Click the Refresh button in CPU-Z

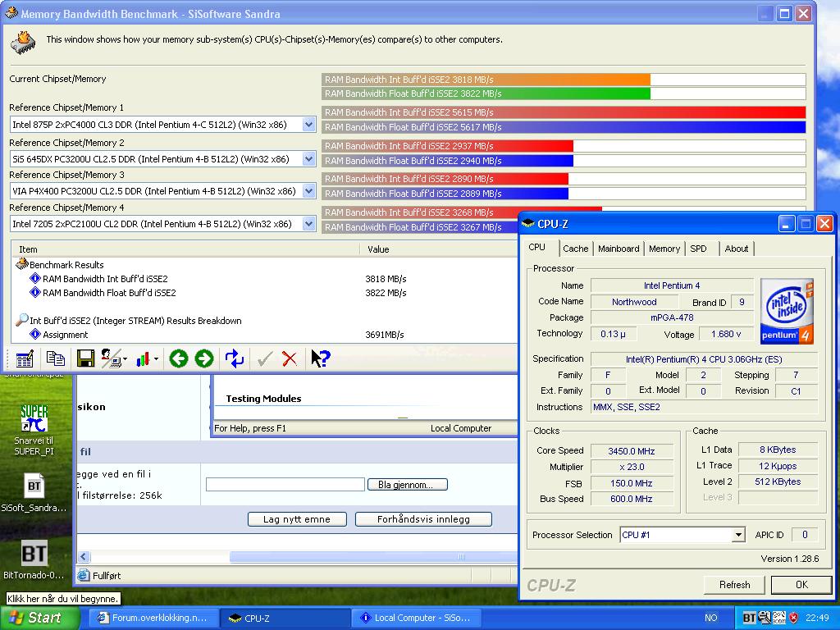point(734,584)
